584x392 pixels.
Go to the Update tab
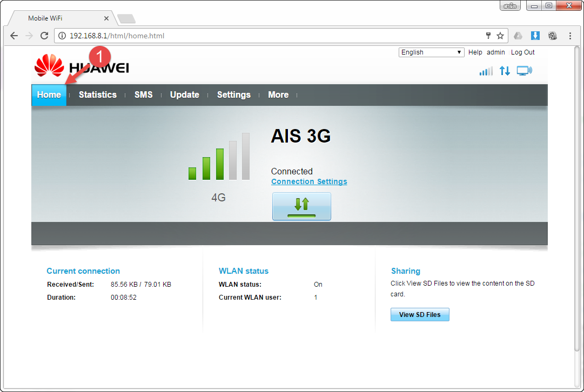tap(185, 95)
